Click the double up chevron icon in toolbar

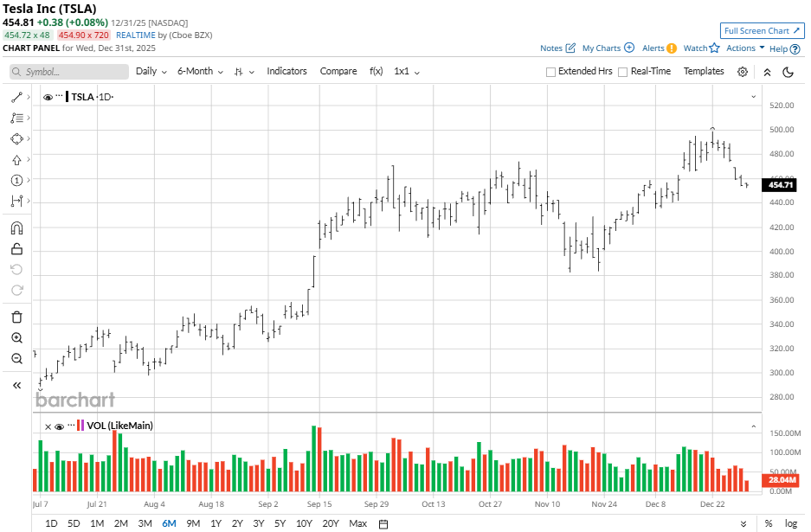767,73
